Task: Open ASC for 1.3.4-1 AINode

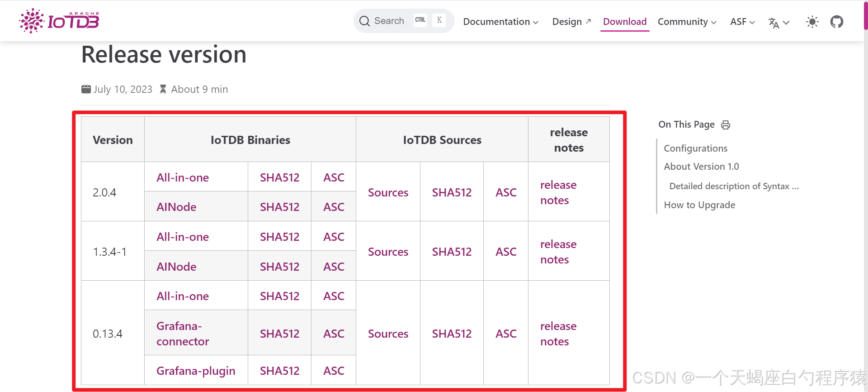Action: pos(334,267)
